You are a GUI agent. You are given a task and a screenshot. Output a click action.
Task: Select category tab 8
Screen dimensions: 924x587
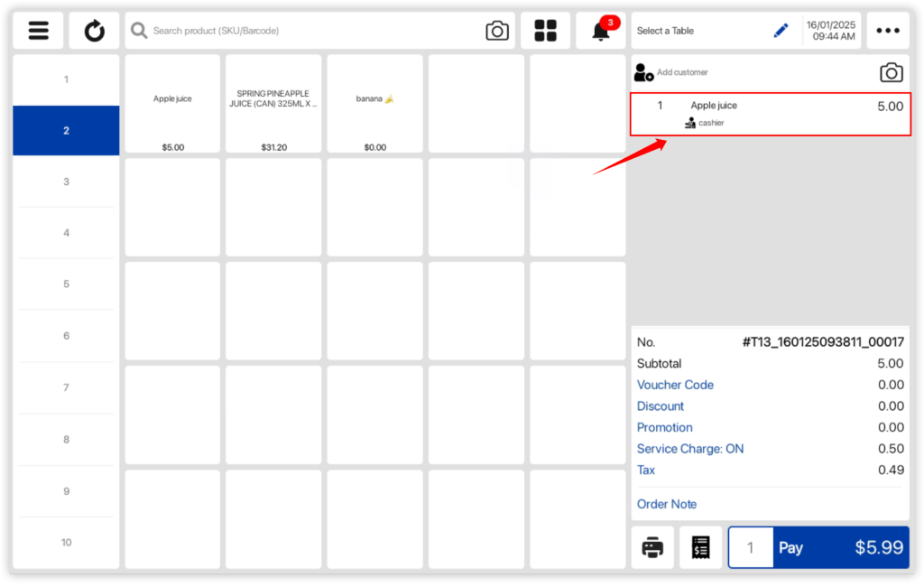pyautogui.click(x=66, y=440)
